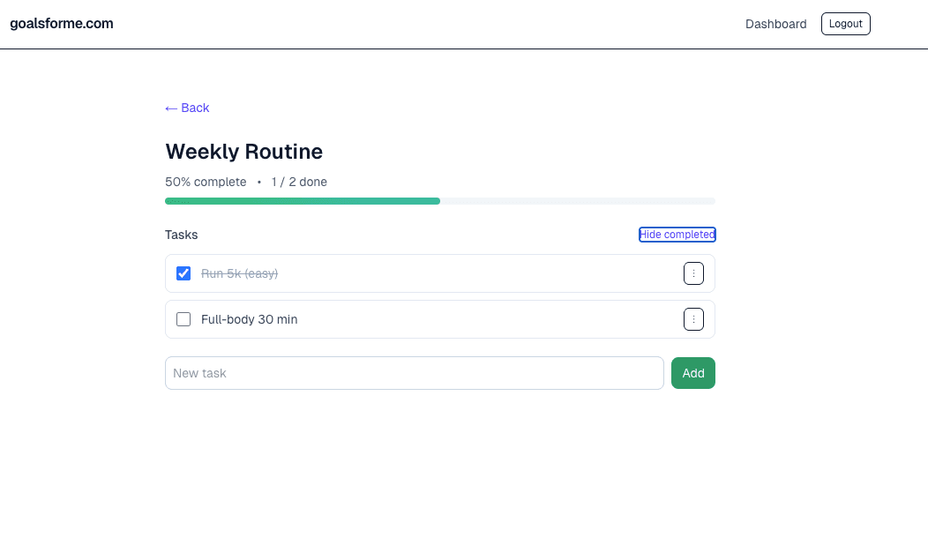Screen dimensions: 928x560
Task: Focus the New task input field
Action: 414,373
